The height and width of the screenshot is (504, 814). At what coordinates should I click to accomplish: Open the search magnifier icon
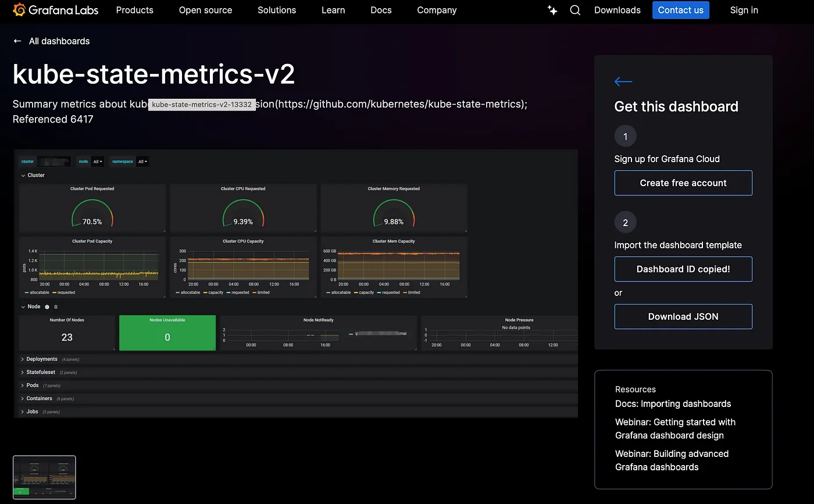575,10
